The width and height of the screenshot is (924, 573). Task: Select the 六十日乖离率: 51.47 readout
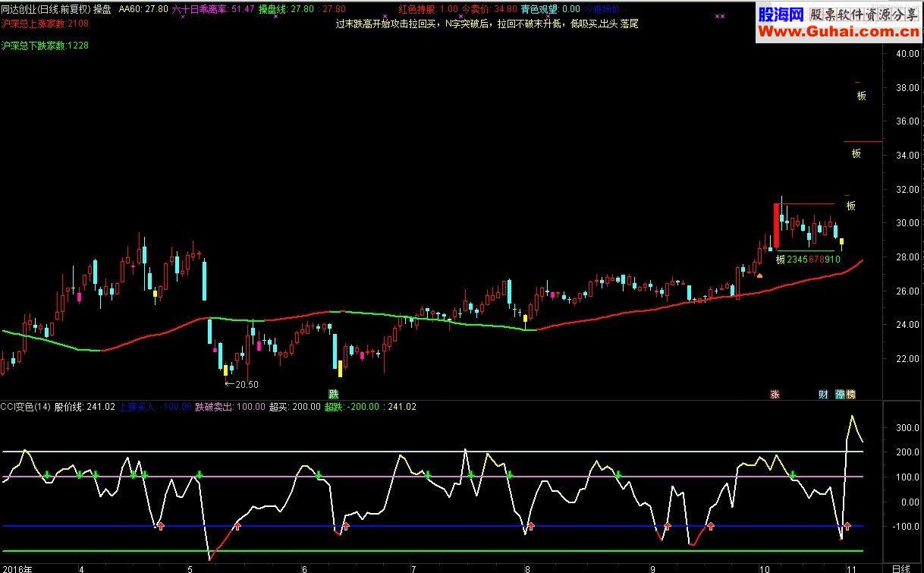pyautogui.click(x=213, y=9)
